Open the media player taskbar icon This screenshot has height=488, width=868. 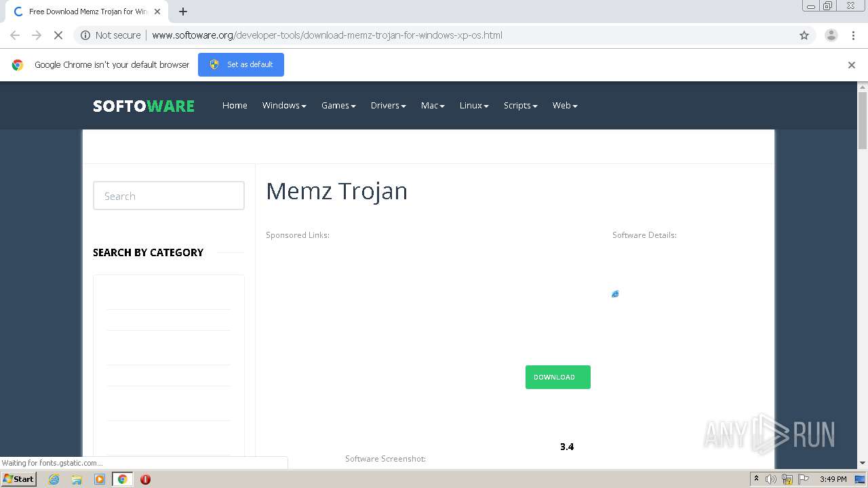[100, 479]
